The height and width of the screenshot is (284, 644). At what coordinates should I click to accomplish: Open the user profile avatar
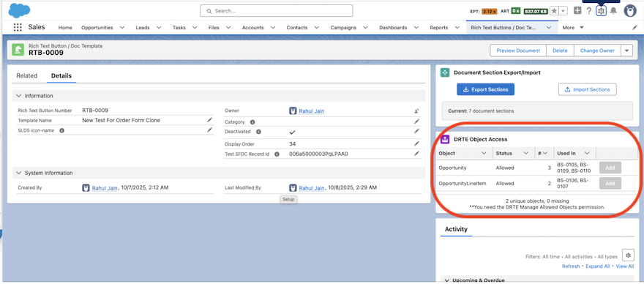point(630,11)
